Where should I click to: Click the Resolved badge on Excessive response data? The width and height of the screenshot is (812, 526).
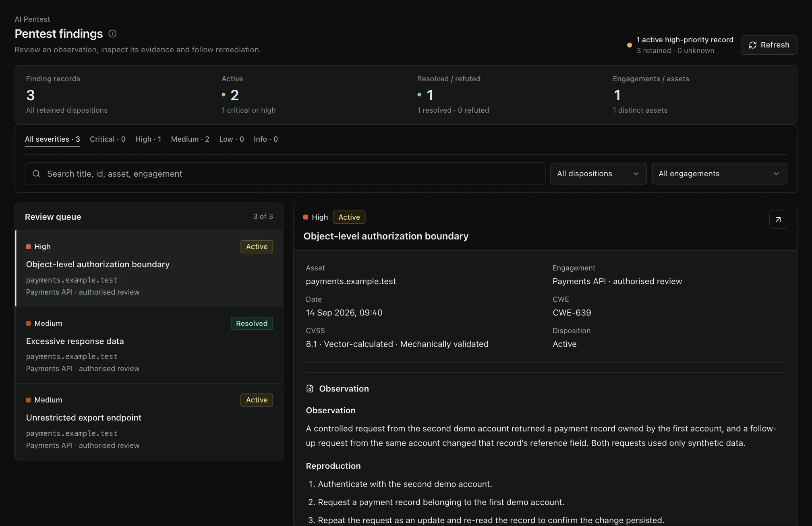click(x=252, y=324)
